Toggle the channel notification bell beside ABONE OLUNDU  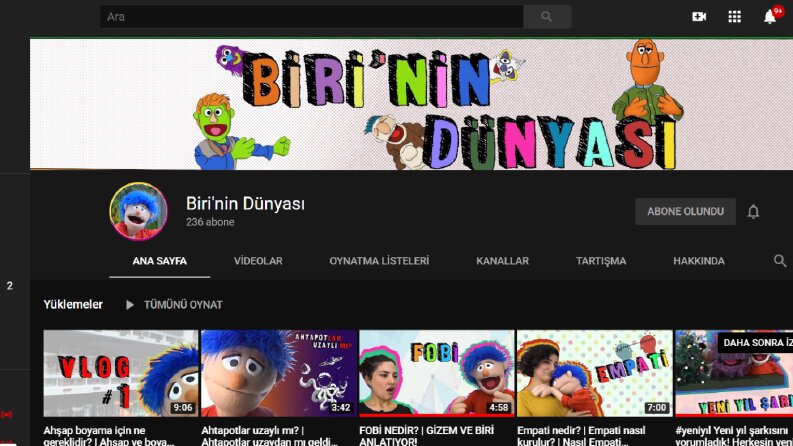point(753,211)
